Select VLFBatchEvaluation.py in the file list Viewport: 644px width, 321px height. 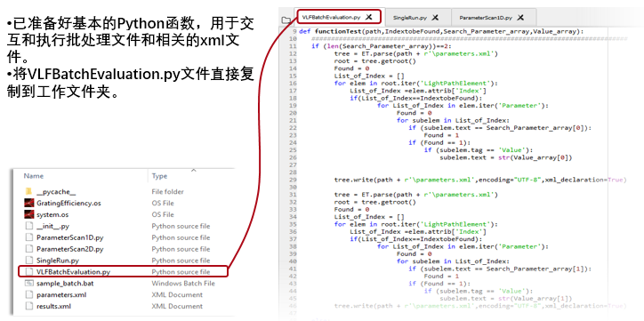coord(73,272)
